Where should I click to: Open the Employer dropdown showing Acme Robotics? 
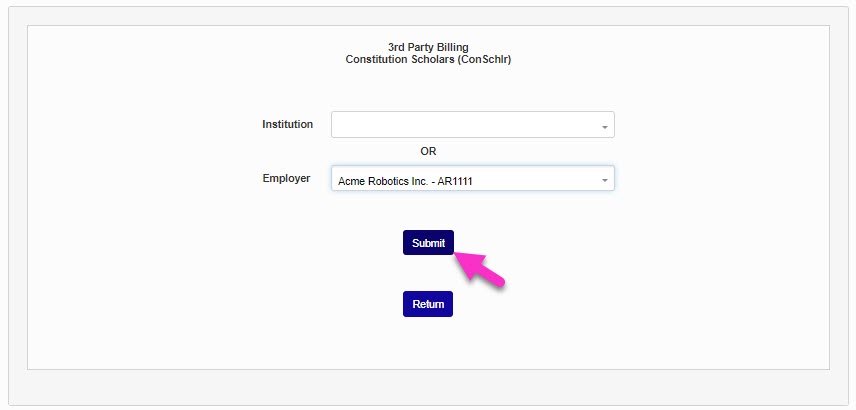(472, 179)
